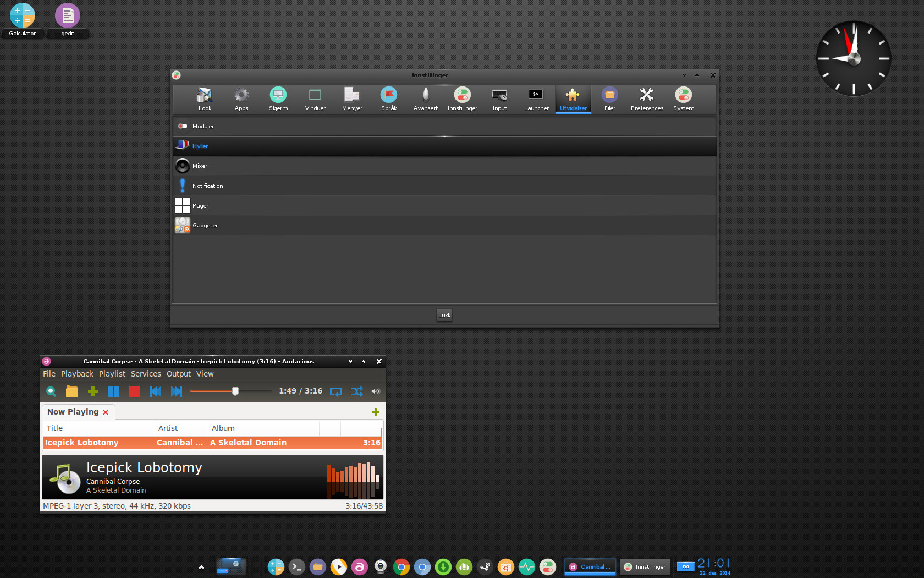Image resolution: width=924 pixels, height=578 pixels.
Task: Select the Utvidelser category tab
Action: [573, 99]
